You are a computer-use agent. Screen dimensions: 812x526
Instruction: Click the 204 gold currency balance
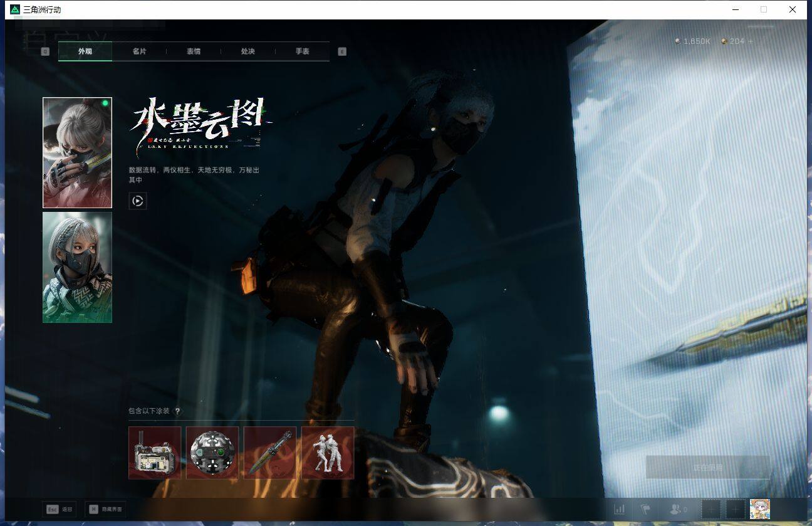[x=733, y=41]
